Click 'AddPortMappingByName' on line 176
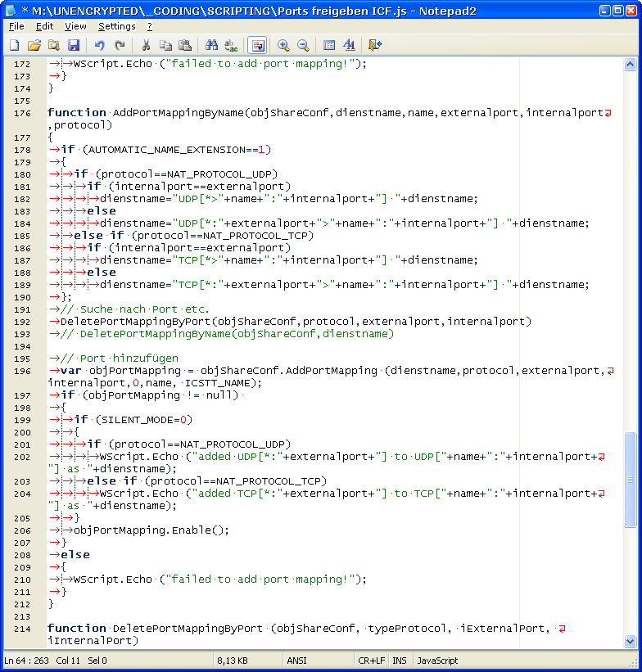The width and height of the screenshot is (642, 672). pos(178,113)
